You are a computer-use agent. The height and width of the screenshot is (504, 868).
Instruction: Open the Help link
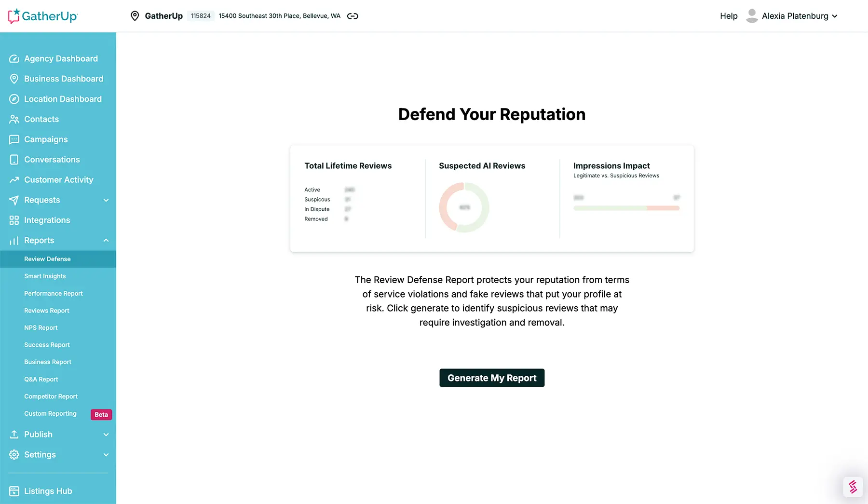(728, 16)
